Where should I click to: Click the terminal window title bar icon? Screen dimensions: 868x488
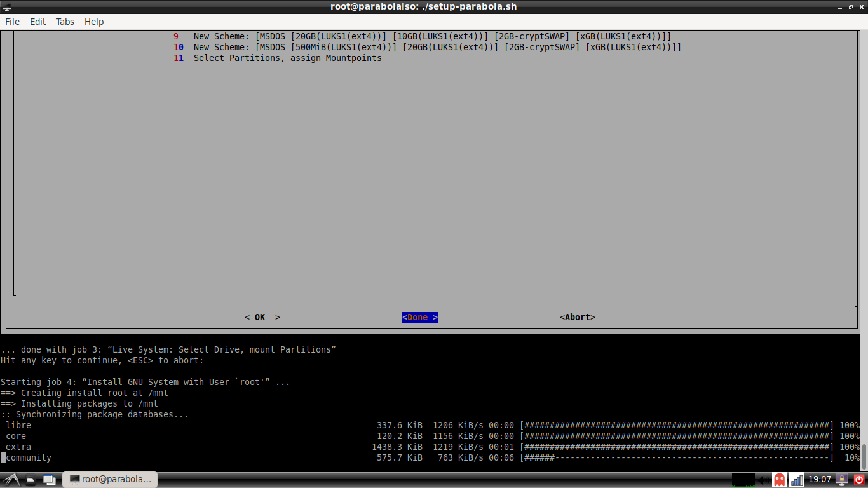tap(8, 6)
